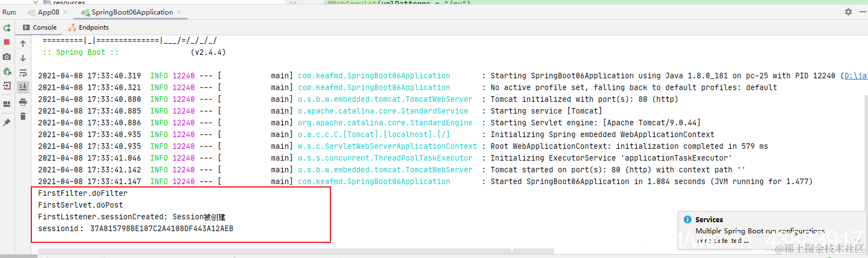Rerun the SpringBoot06Application run configuration
The image size is (868, 258).
7,27
